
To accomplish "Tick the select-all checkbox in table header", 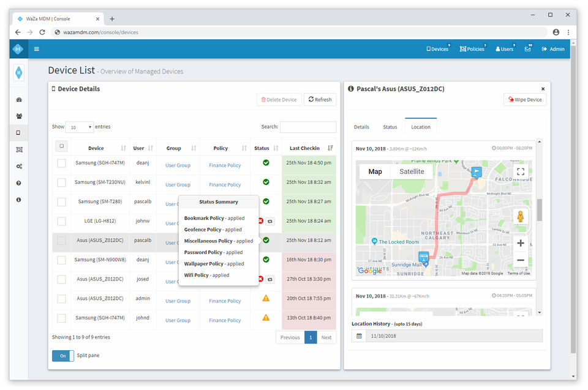I will [x=61, y=146].
